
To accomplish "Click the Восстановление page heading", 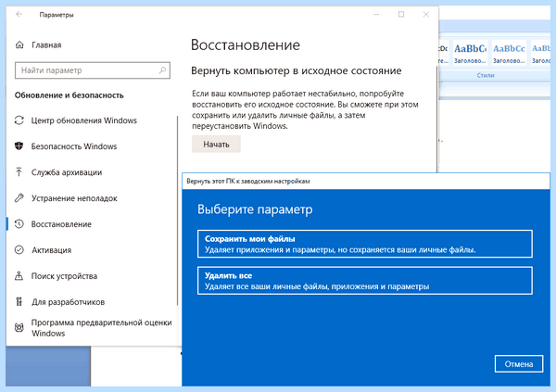I will pyautogui.click(x=246, y=45).
